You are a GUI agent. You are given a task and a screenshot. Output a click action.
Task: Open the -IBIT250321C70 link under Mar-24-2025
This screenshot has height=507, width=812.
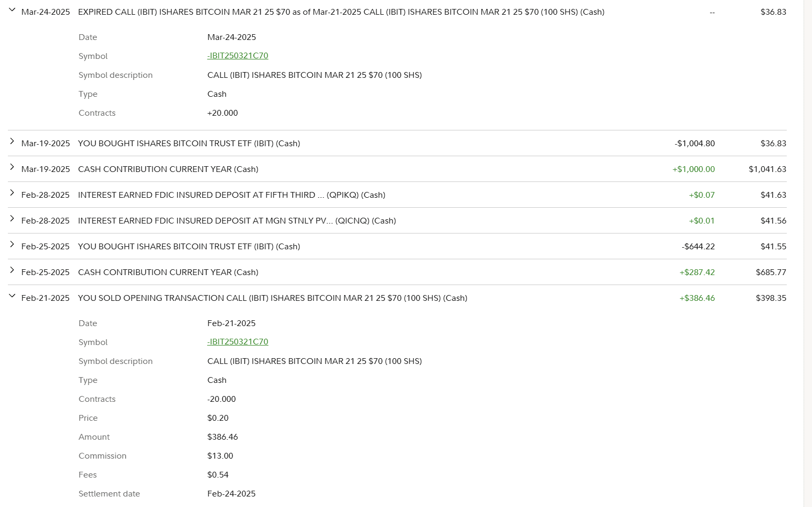238,56
